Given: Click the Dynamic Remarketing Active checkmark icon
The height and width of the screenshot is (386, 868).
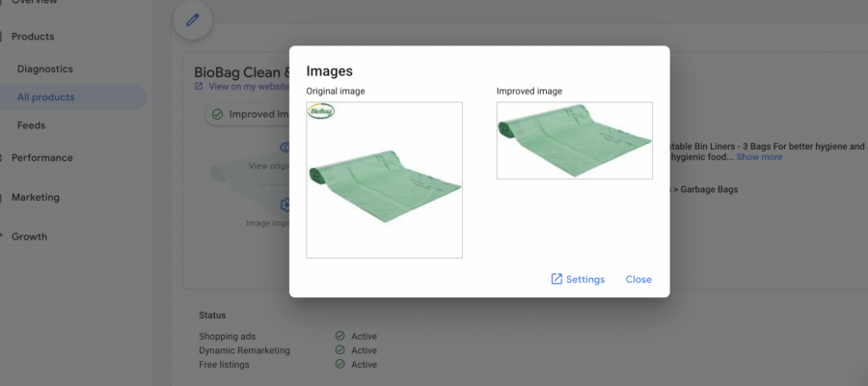Looking at the screenshot, I should pos(339,350).
